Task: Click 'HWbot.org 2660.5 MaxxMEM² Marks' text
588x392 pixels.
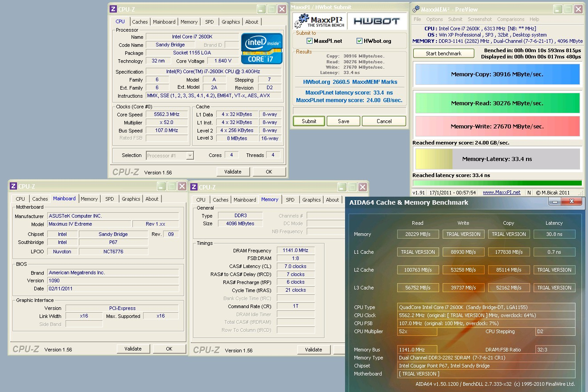Action: coord(350,82)
